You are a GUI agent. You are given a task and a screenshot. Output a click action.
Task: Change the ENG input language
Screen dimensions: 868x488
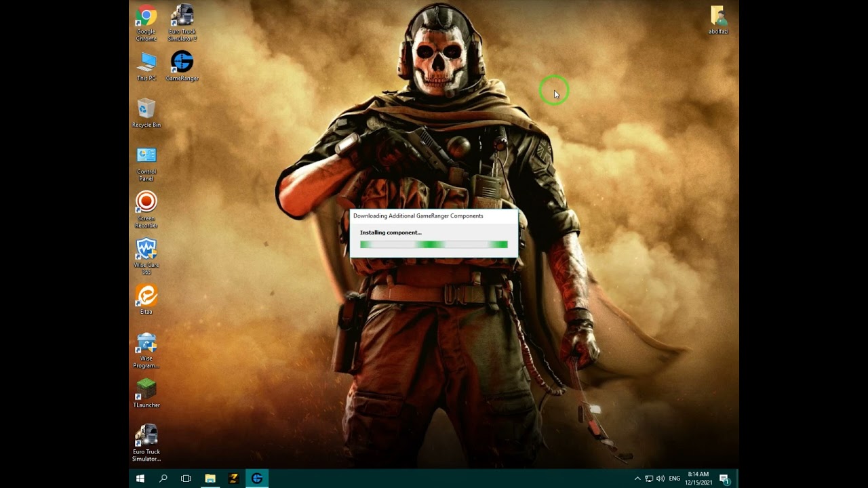[675, 479]
